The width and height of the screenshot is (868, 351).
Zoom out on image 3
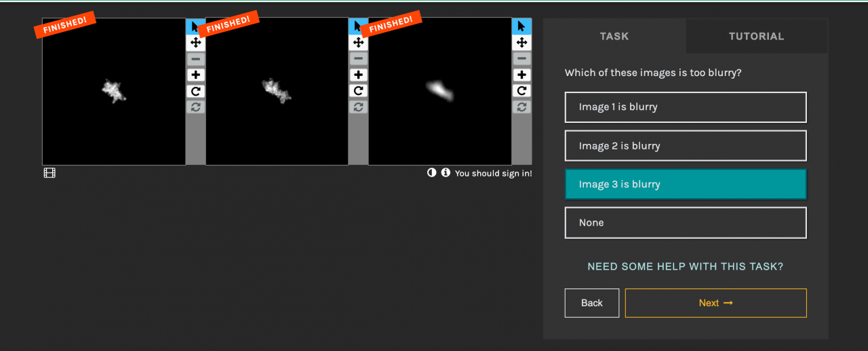(521, 59)
